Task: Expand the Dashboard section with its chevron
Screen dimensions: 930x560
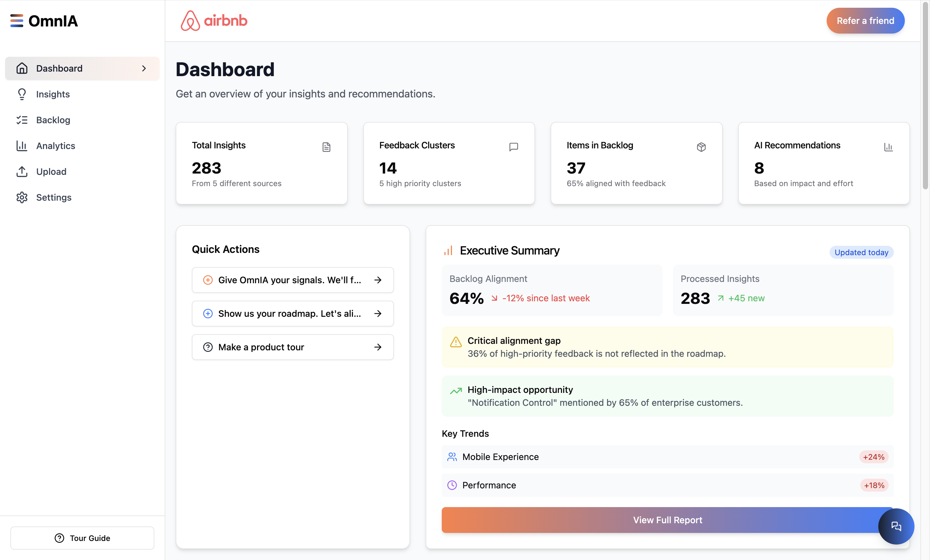Action: [144, 69]
